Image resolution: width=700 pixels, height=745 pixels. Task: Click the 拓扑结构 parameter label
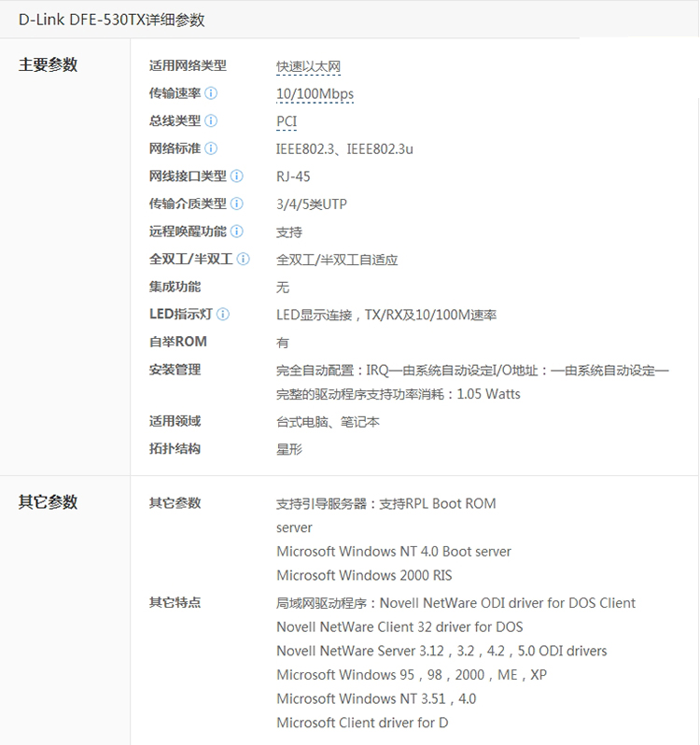(175, 449)
